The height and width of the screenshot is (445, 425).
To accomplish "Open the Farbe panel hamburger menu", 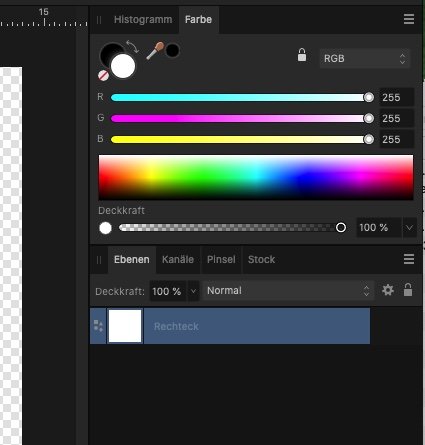I will coord(409,19).
